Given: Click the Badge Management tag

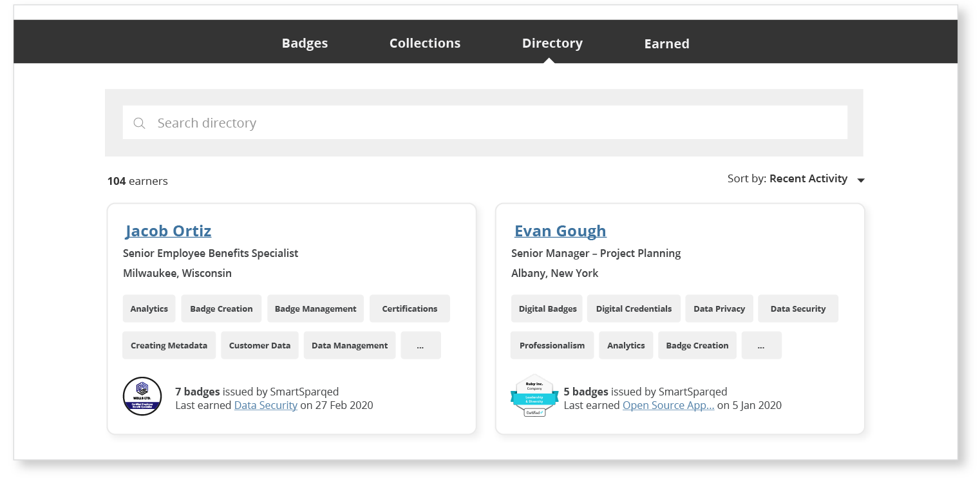Looking at the screenshot, I should tap(316, 308).
